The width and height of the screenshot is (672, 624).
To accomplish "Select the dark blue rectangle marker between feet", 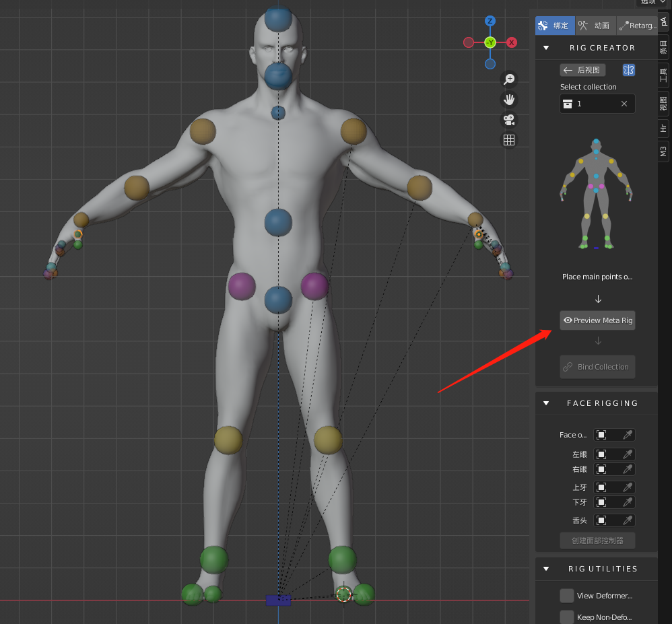I will click(278, 600).
